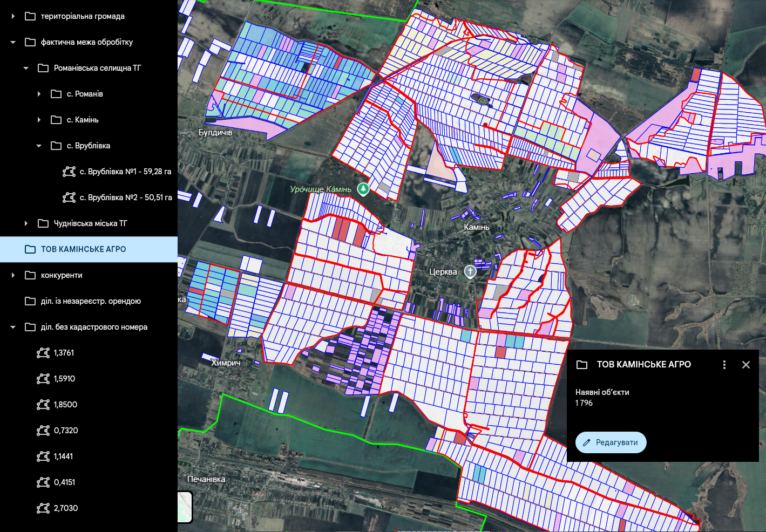This screenshot has height=532, width=766.
Task: Click the polygon icon next to 0,7320
Action: 43,431
